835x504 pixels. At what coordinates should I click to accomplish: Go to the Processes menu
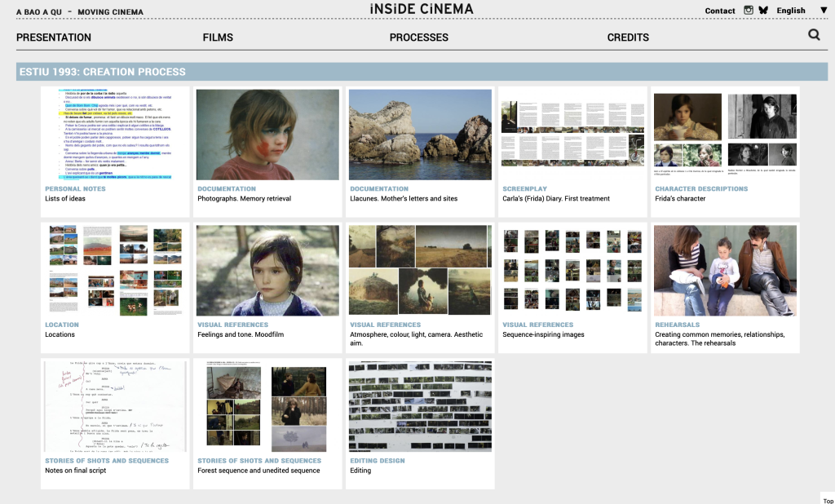coord(418,38)
